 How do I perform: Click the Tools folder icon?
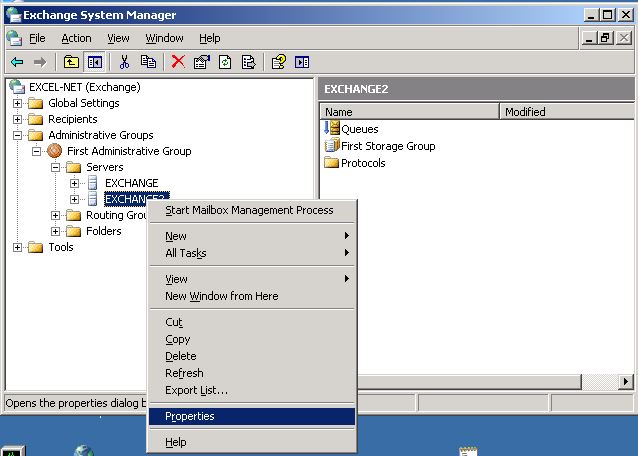tap(35, 247)
